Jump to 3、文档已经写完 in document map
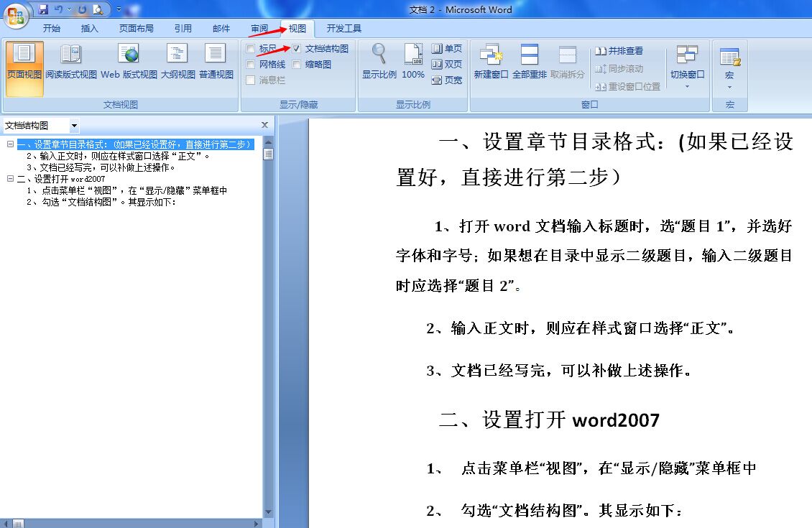Viewport: 812px width, 528px height. [101, 167]
